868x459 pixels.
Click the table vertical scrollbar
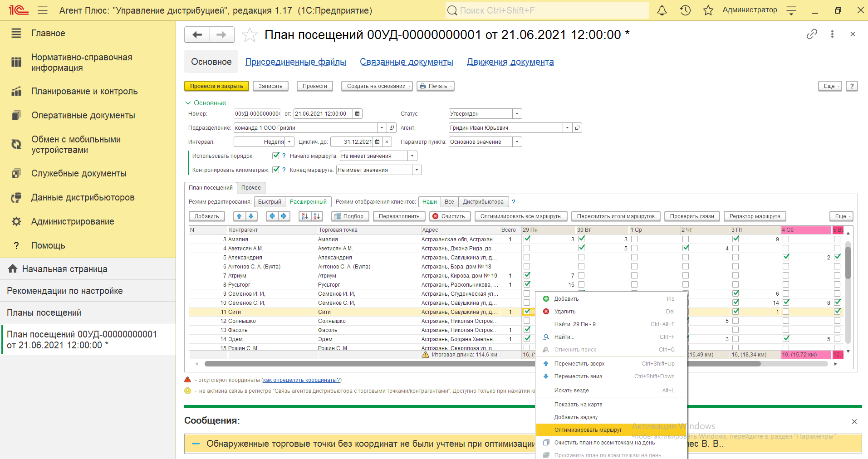(x=848, y=262)
